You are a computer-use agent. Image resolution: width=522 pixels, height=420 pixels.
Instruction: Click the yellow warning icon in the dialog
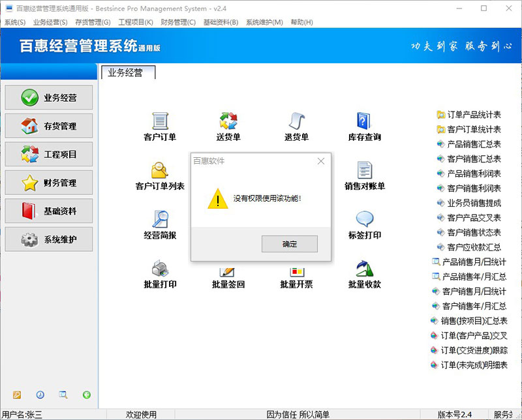(218, 199)
